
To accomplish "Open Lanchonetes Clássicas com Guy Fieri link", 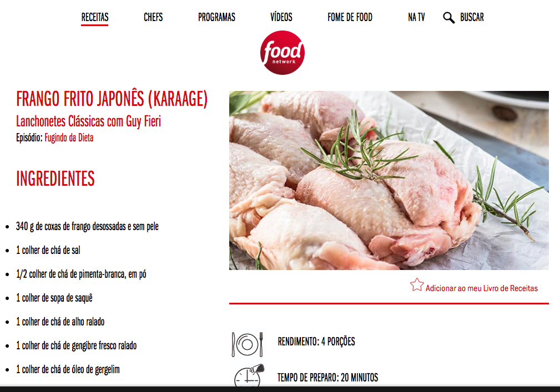I will [89, 121].
